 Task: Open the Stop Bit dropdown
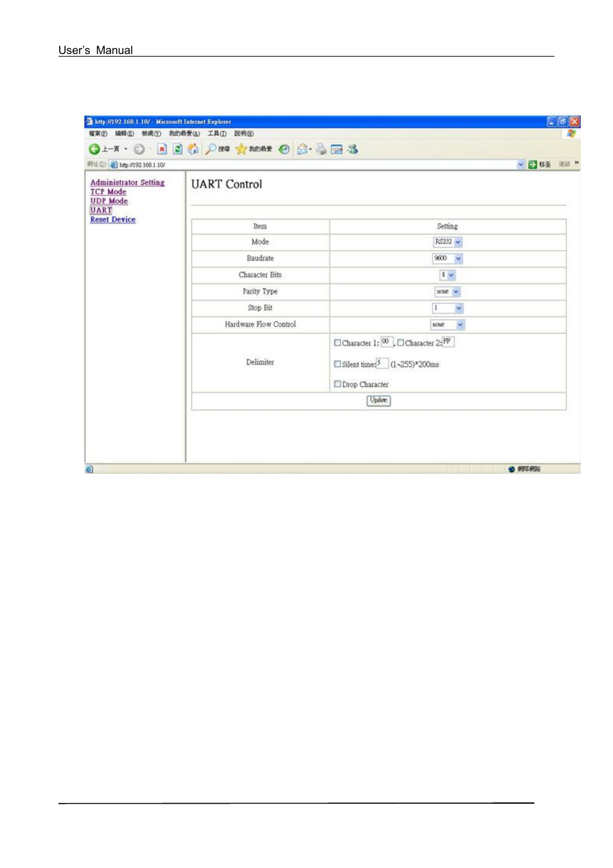448,309
